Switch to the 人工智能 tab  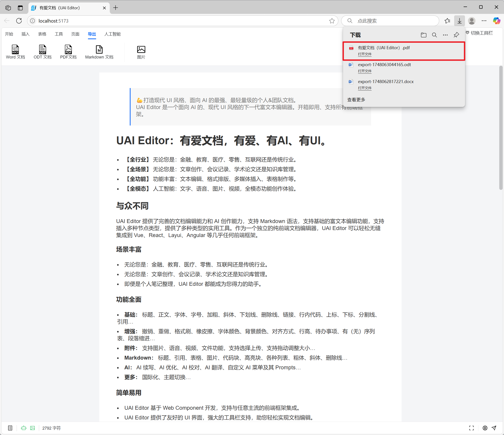tap(112, 34)
